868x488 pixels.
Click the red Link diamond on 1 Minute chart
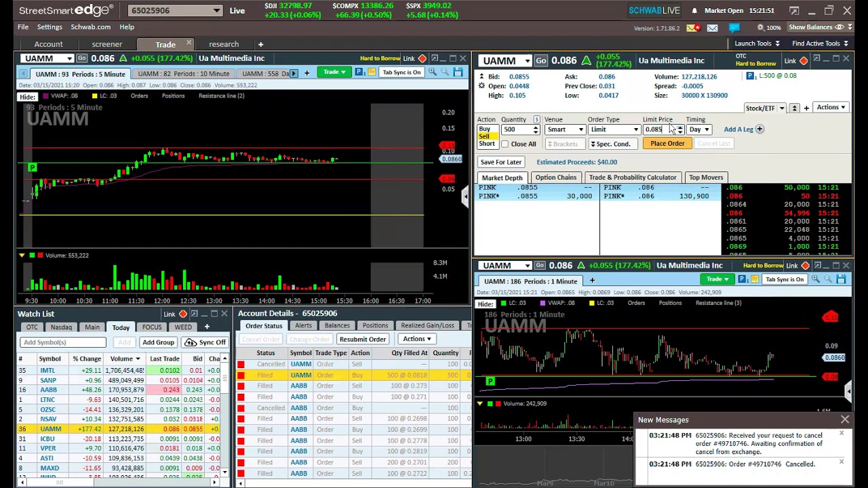click(x=805, y=266)
